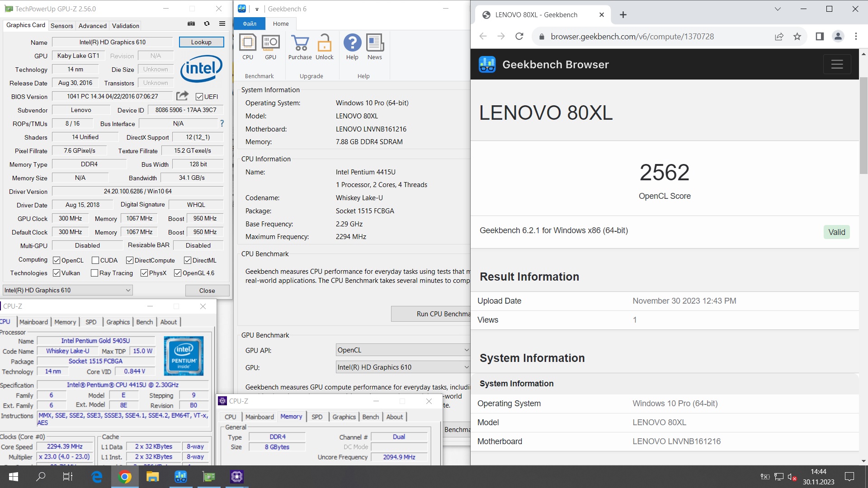Close the LENOVO 80XL Geekbench tab
Image resolution: width=868 pixels, height=488 pixels.
coord(601,15)
